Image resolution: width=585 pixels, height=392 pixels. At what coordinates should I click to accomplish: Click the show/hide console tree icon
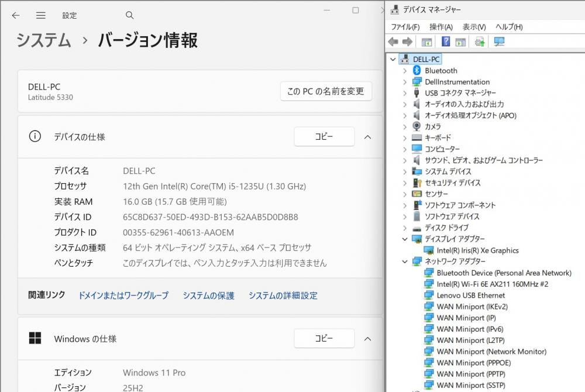point(426,42)
